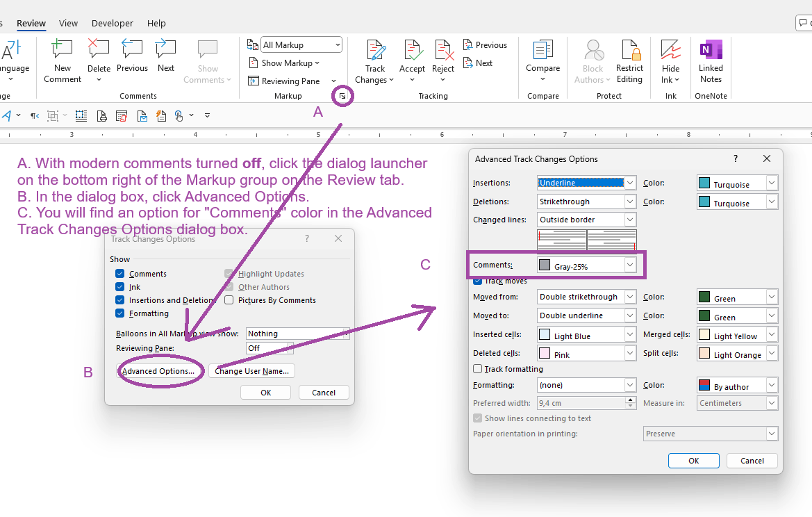812x517 pixels.
Task: Open Moved from color Green swatch dropdown
Action: (738, 297)
